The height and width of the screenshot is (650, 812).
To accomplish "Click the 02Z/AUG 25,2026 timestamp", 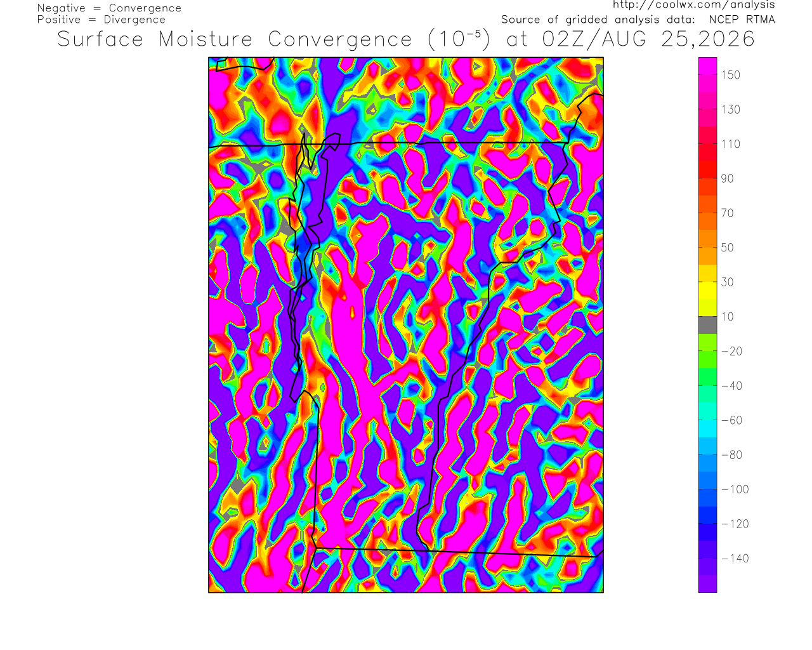I will 649,39.
